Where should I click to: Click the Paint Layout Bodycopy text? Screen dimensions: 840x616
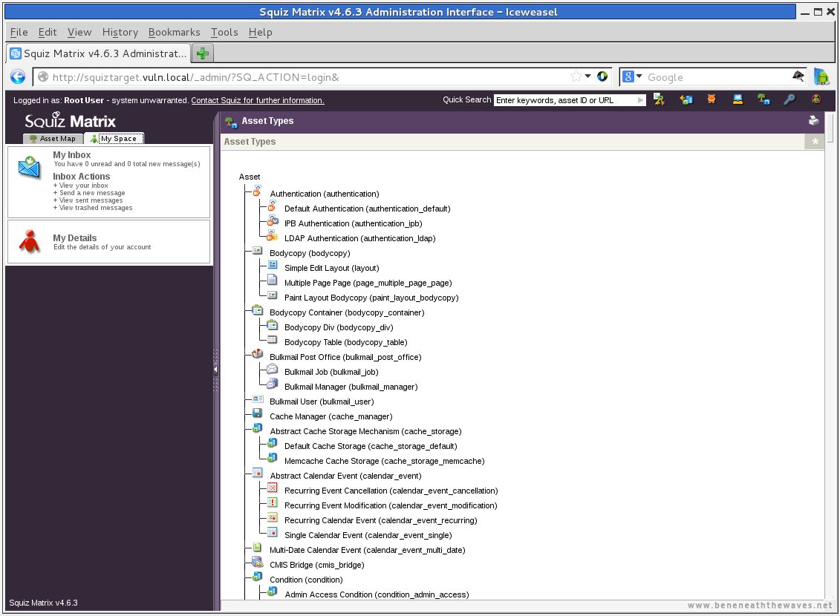(x=371, y=298)
